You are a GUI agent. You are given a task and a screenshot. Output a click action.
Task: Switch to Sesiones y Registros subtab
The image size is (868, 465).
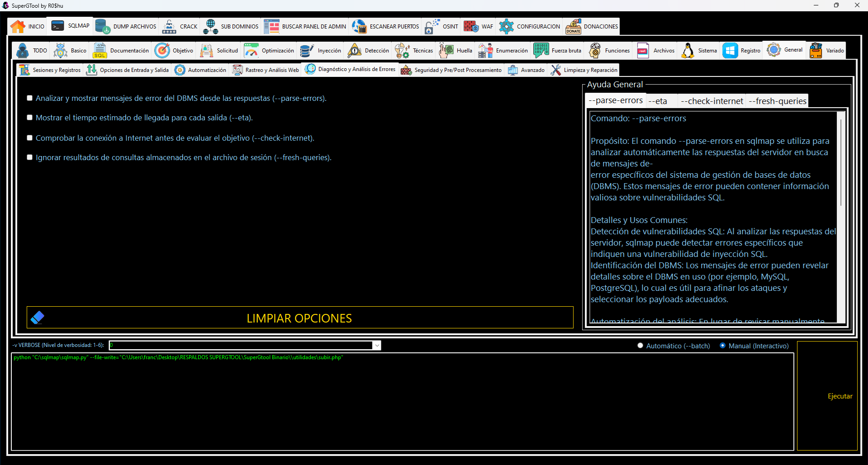coord(50,70)
